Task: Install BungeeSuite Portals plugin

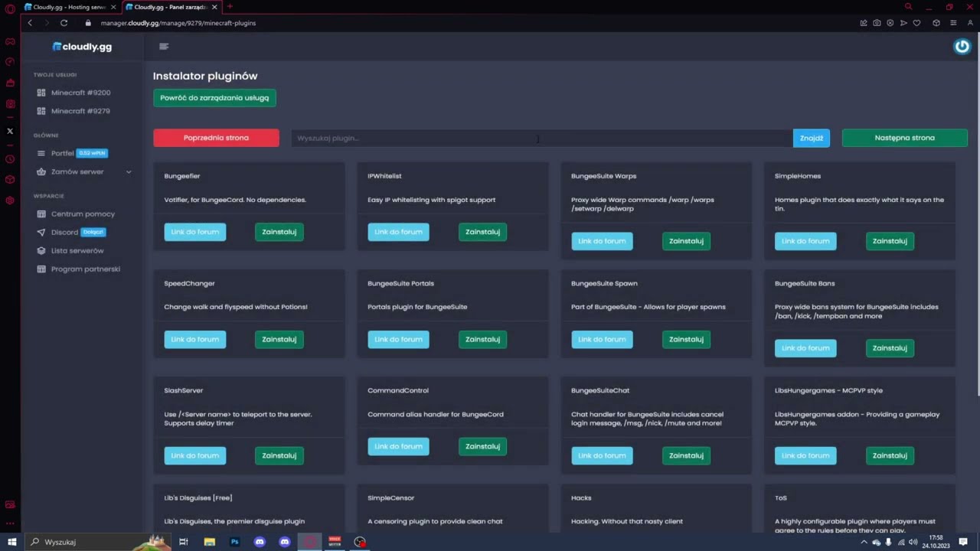Action: (x=482, y=339)
